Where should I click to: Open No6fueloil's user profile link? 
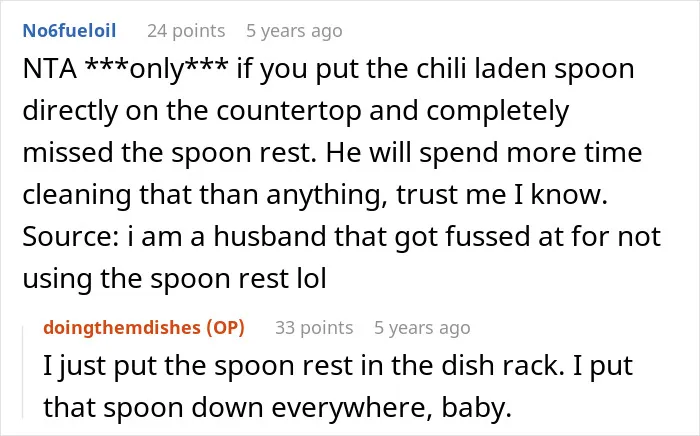69,31
